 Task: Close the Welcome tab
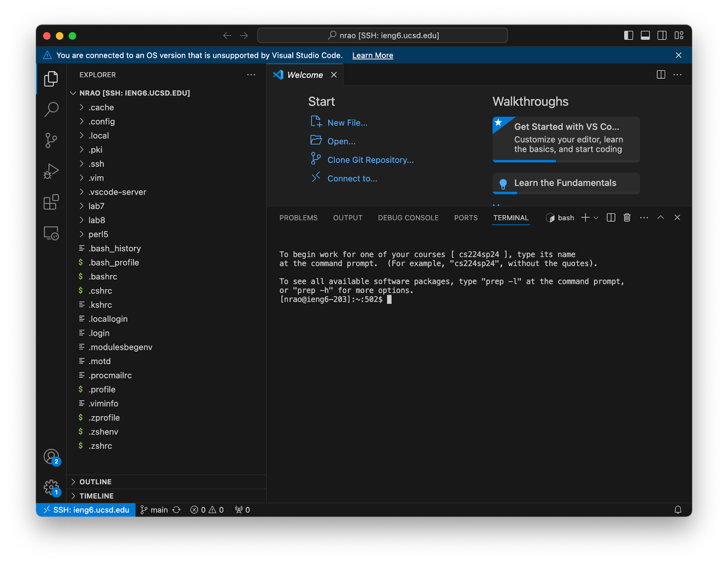coord(334,75)
